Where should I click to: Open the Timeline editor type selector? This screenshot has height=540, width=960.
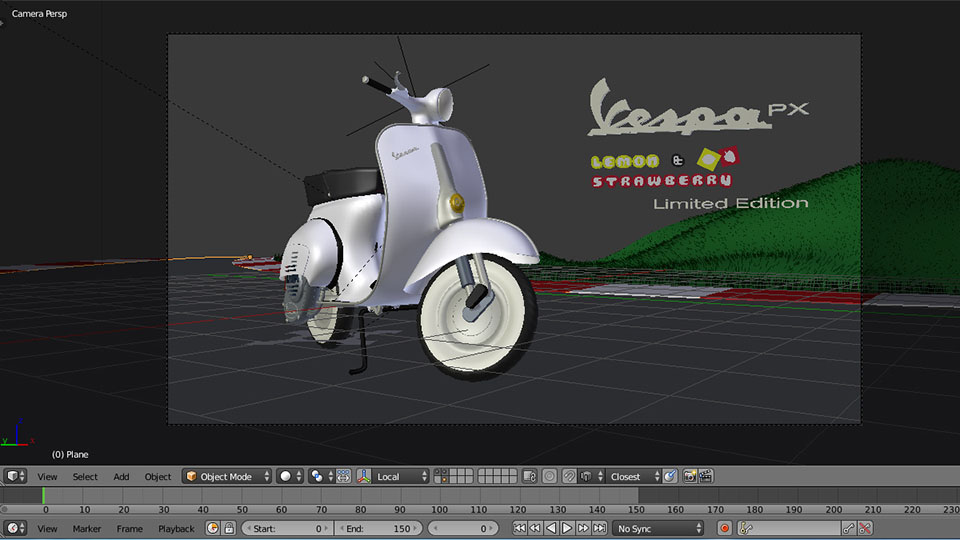click(15, 528)
